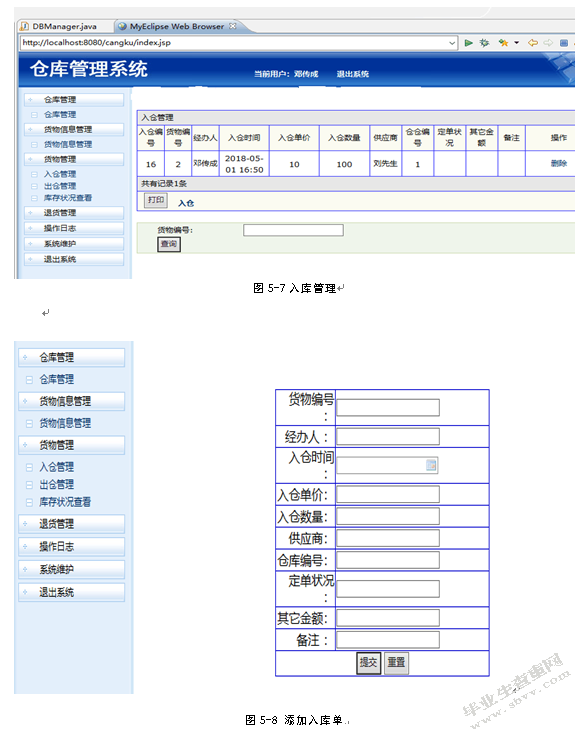Click the green Go arrow beside the URL bar
Viewport: 582px width, 735px height.
468,43
